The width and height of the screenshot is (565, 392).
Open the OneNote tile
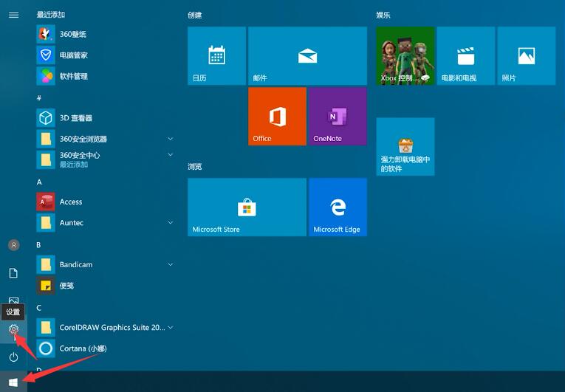coord(338,117)
